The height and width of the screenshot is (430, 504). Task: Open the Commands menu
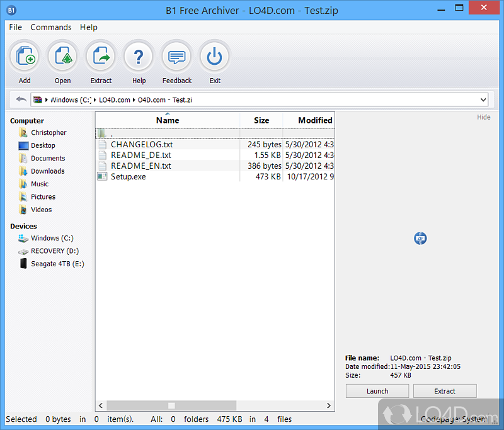tap(51, 27)
